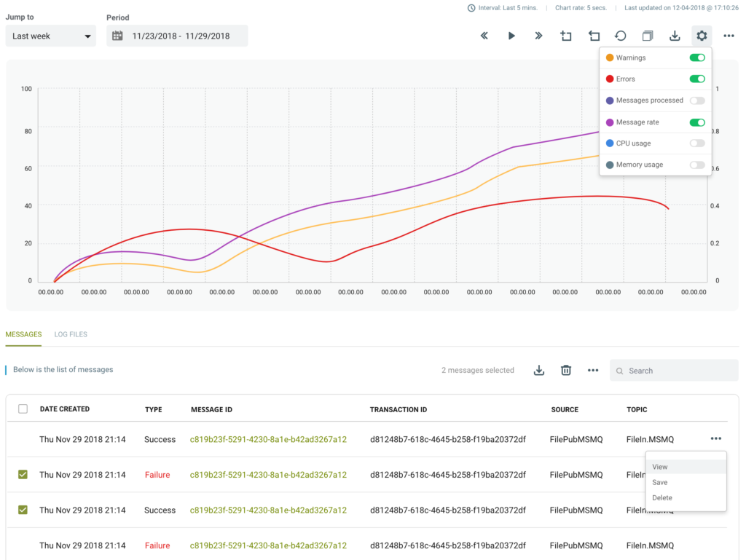Click the clock icon beside Interval
Screen dimensions: 746x560
pos(471,8)
